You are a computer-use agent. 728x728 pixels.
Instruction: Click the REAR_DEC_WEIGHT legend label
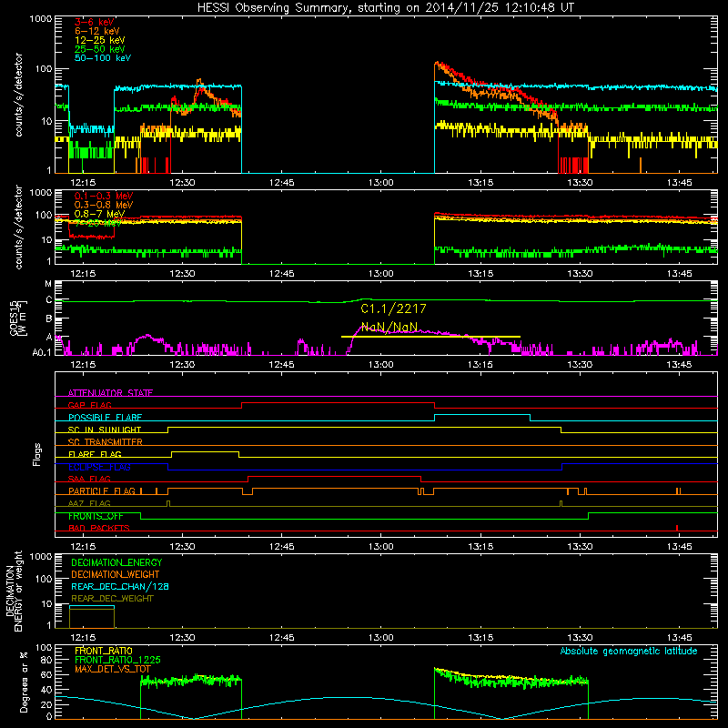[x=112, y=599]
